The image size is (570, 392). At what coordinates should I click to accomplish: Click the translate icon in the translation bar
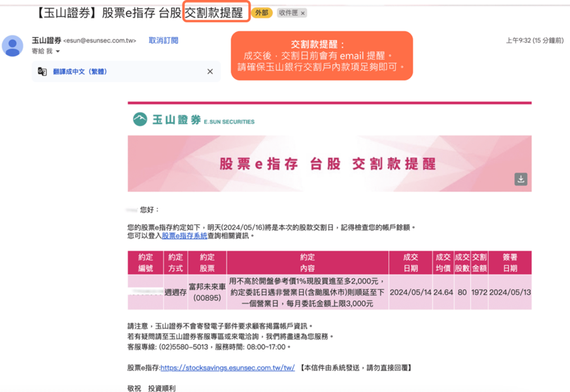point(42,72)
